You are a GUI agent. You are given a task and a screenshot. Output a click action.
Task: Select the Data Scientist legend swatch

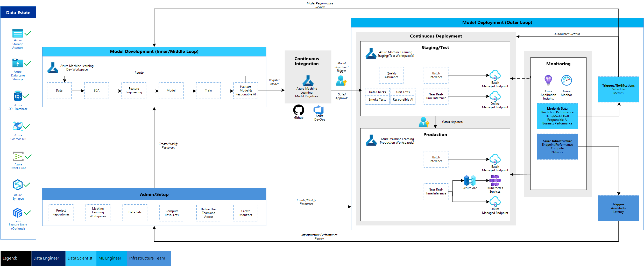81,258
